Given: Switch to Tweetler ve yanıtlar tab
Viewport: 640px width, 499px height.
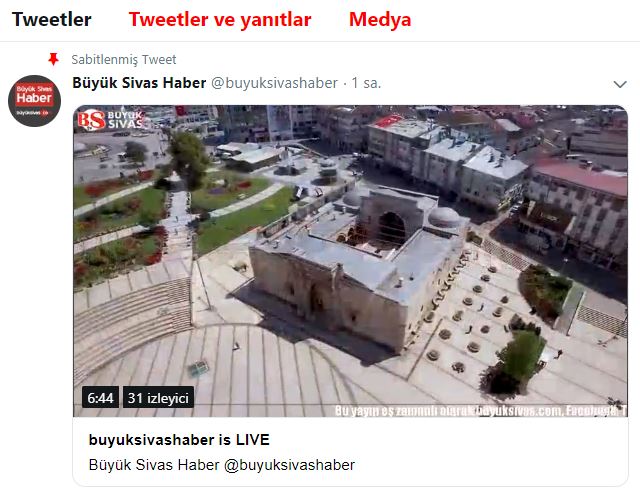Looking at the screenshot, I should [x=220, y=20].
